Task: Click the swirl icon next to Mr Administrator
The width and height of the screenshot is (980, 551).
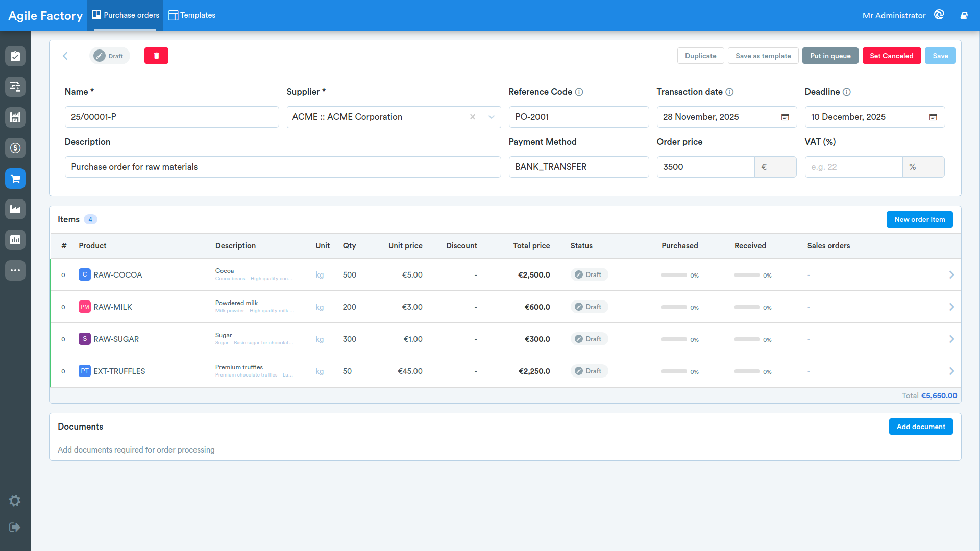Action: tap(939, 15)
